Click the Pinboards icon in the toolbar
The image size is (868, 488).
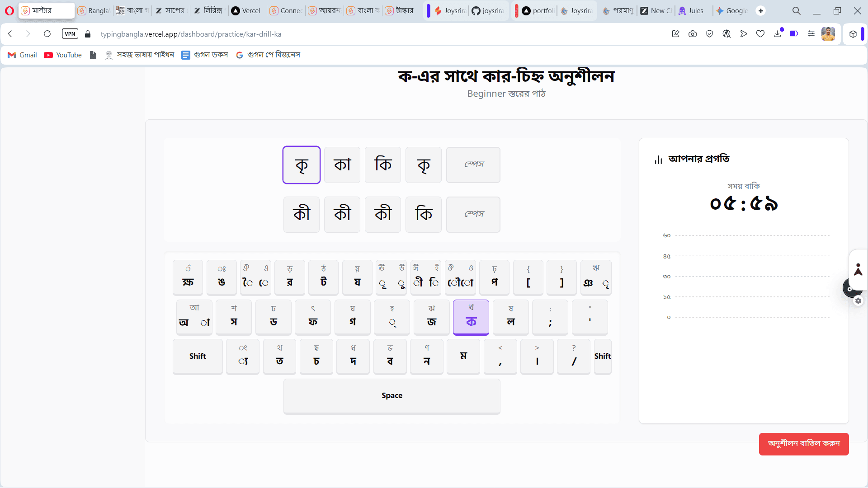pos(853,33)
